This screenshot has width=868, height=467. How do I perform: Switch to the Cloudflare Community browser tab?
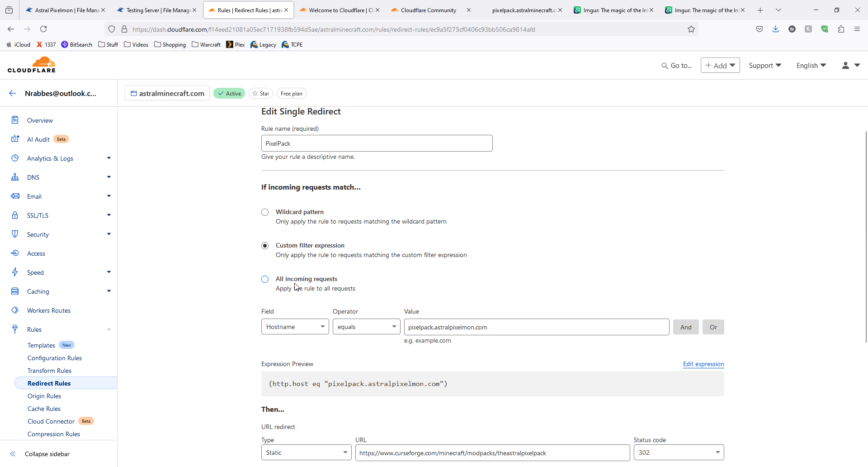[x=428, y=10]
